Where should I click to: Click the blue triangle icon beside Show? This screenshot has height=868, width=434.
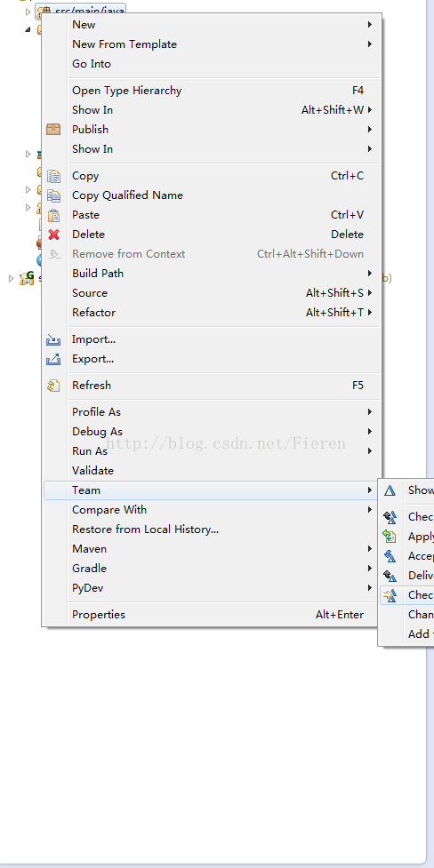tap(390, 490)
